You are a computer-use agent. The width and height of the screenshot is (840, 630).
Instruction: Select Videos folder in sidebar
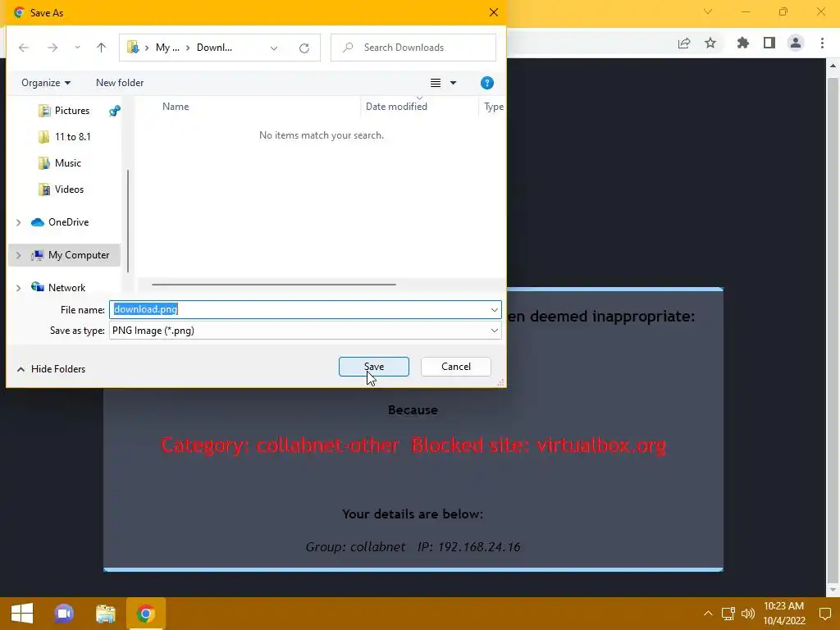pos(69,189)
